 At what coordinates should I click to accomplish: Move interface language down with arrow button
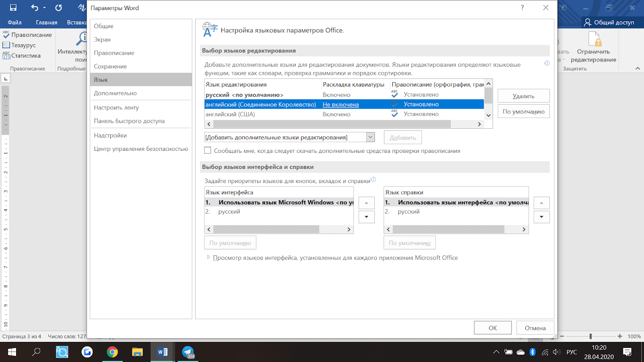[x=366, y=217]
